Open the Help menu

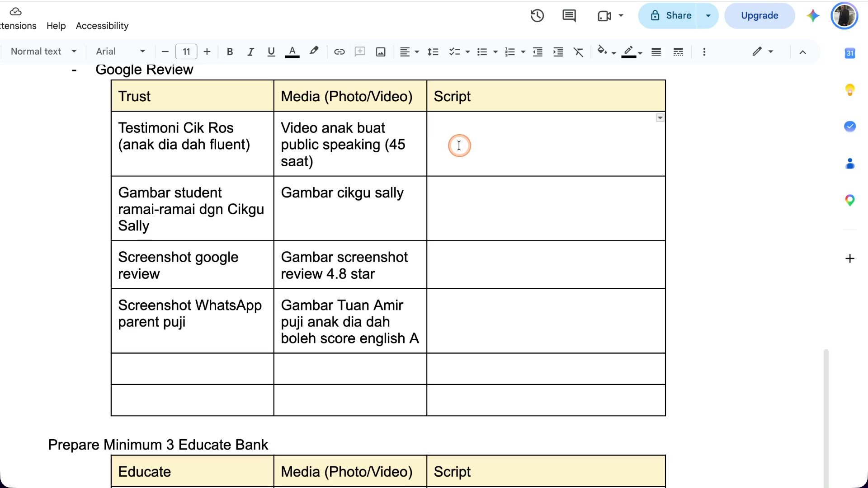(56, 26)
